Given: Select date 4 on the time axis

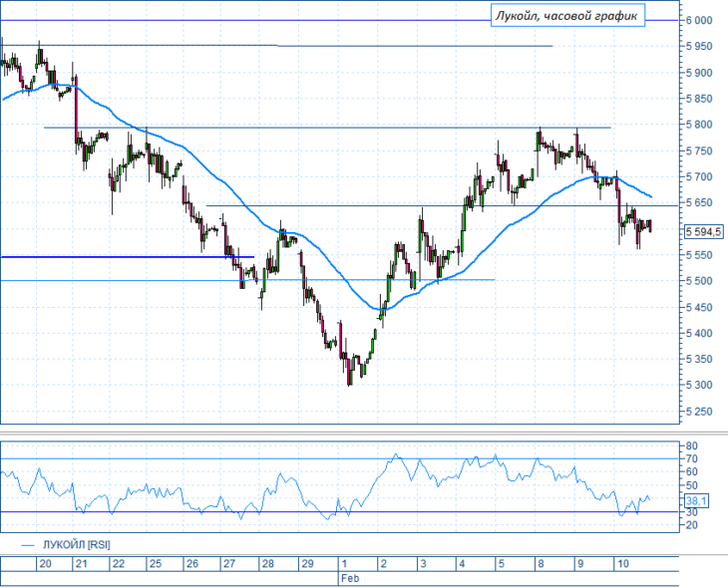Looking at the screenshot, I should click(462, 564).
